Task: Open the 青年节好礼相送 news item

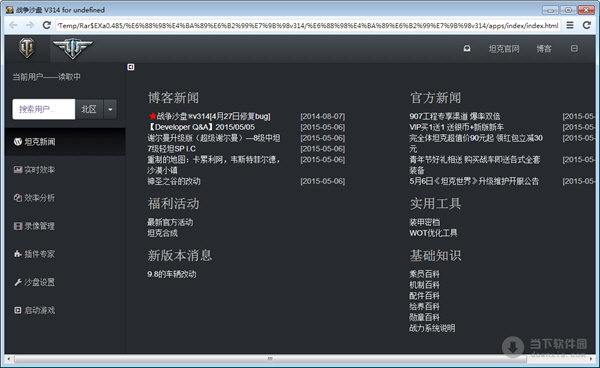Action: [x=475, y=164]
